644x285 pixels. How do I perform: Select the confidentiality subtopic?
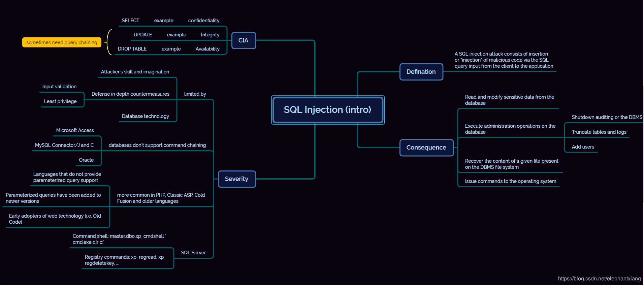(x=204, y=21)
